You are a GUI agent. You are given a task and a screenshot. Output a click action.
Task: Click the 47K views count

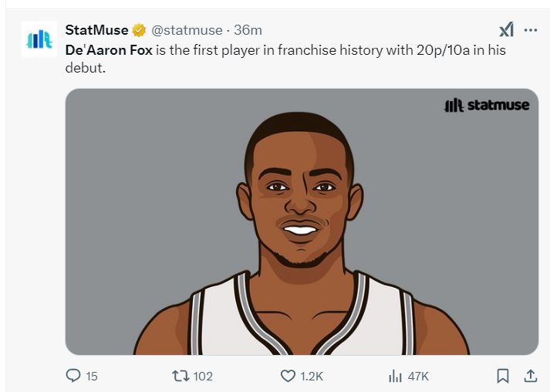pos(418,376)
